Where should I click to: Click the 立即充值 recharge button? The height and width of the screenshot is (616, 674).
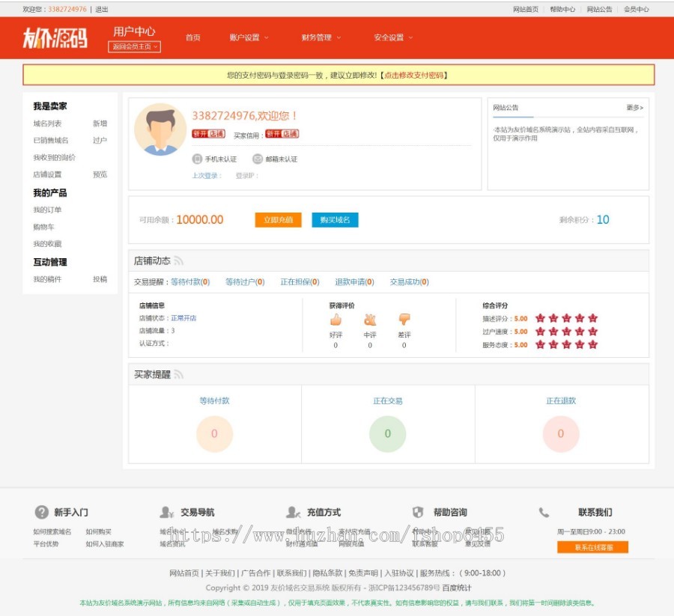(279, 218)
